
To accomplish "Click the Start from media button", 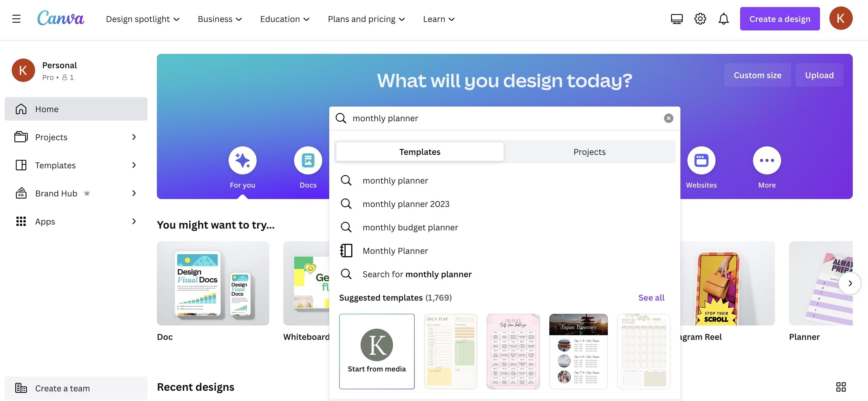I will (x=376, y=351).
